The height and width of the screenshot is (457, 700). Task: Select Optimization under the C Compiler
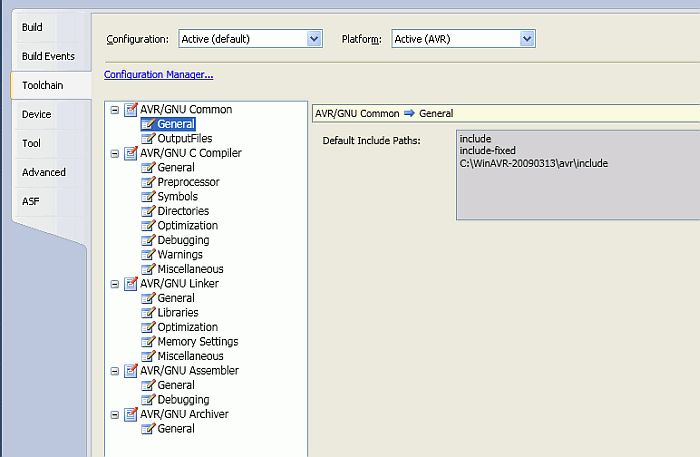coord(187,226)
